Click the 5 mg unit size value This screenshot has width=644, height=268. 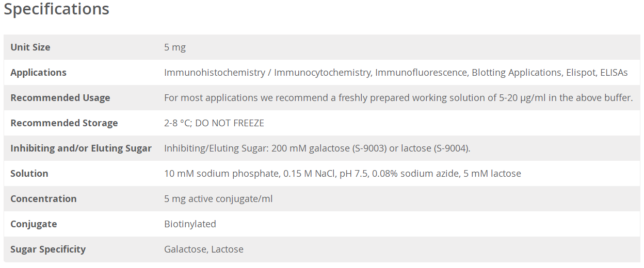click(175, 47)
